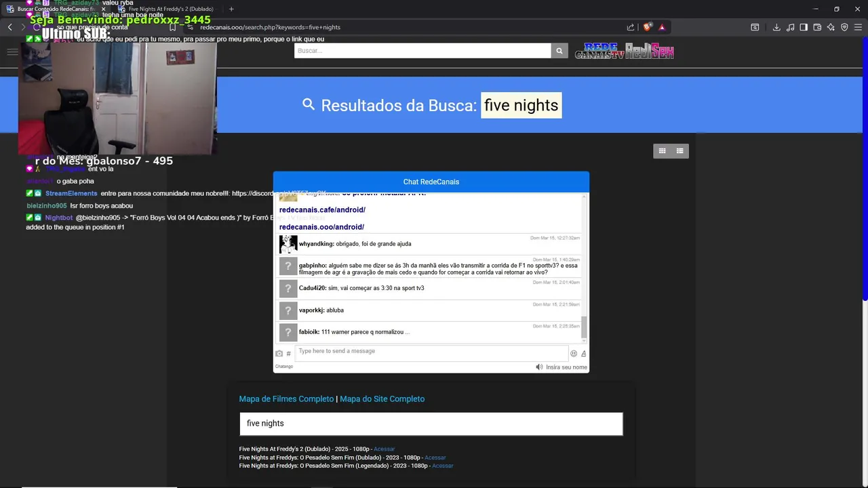Open the browser main menu icon

(x=858, y=27)
